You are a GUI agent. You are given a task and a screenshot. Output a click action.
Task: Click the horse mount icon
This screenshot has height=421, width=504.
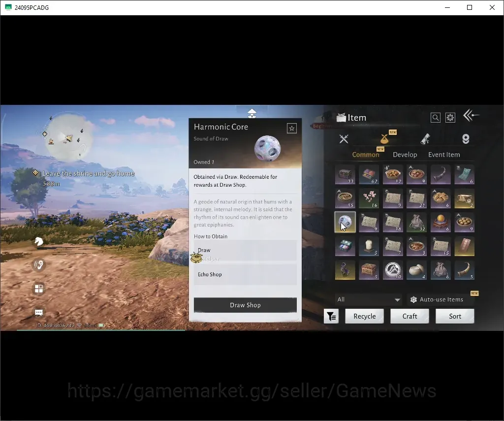[x=39, y=241]
